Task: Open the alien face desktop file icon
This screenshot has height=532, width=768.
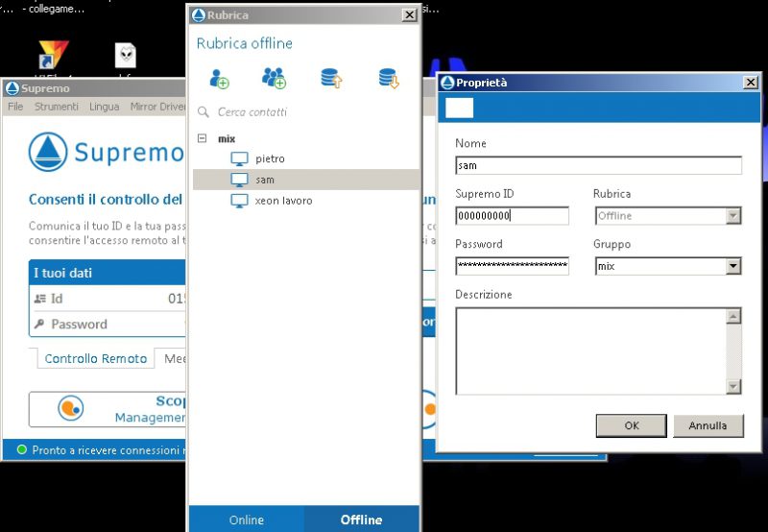Action: click(x=126, y=56)
